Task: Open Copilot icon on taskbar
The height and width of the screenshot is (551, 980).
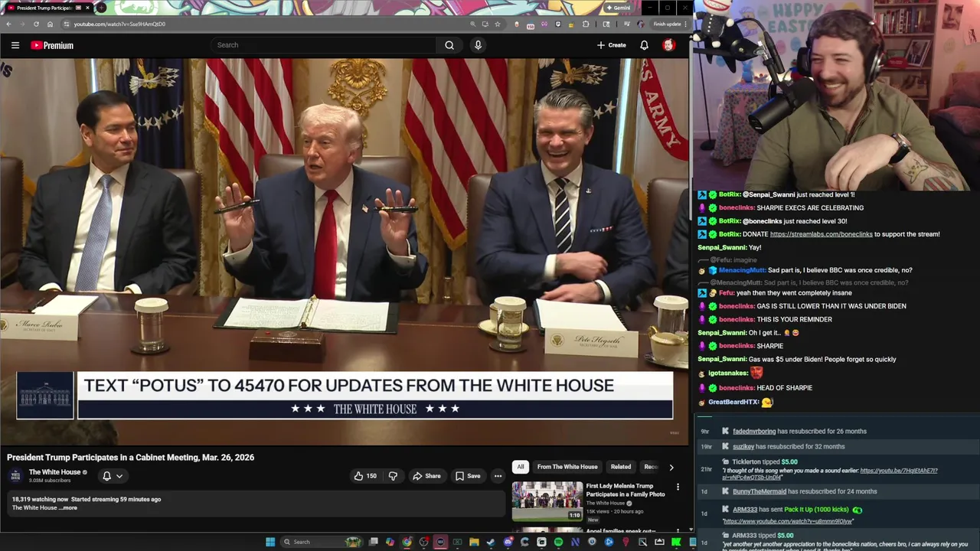Action: click(x=390, y=542)
